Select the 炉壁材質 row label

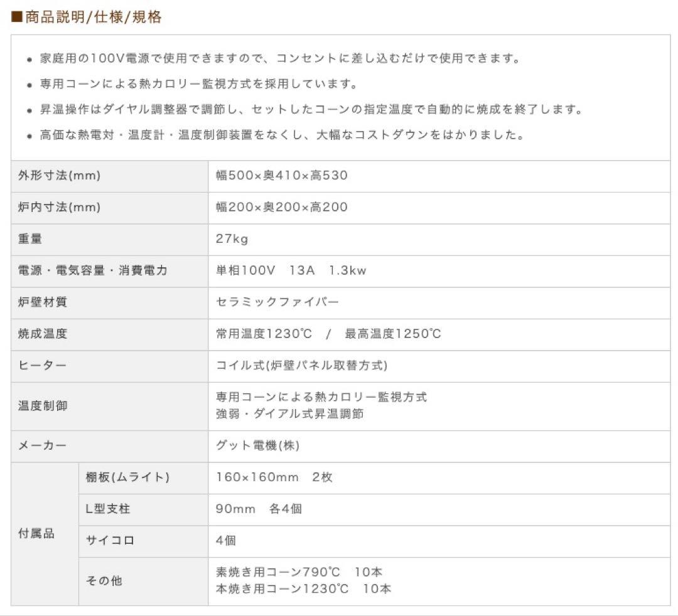tap(43, 302)
